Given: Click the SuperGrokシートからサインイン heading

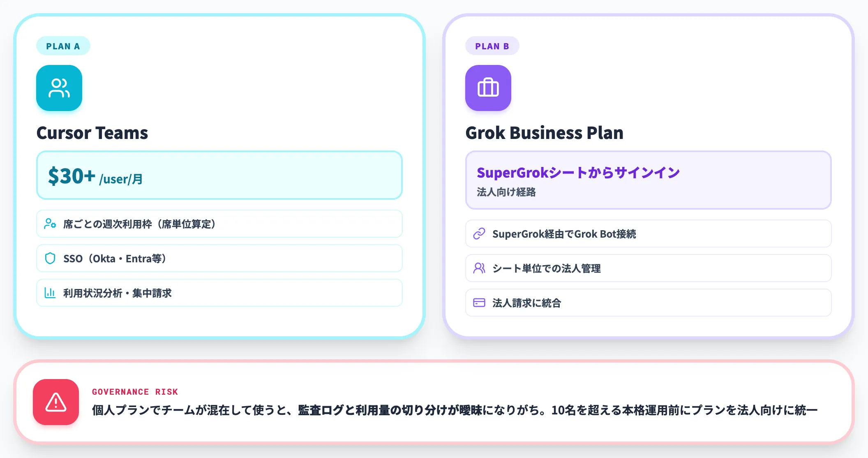Looking at the screenshot, I should (578, 173).
